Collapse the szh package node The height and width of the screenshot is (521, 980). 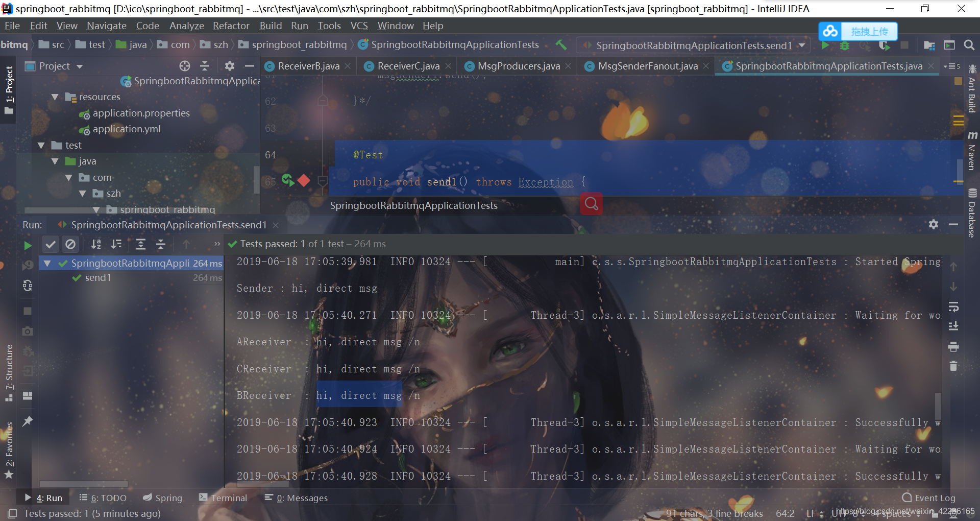pyautogui.click(x=83, y=194)
